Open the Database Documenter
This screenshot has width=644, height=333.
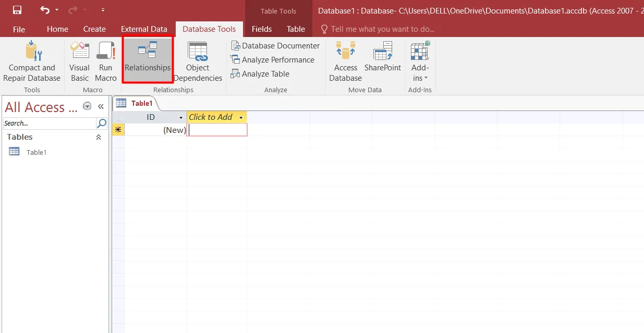[275, 46]
